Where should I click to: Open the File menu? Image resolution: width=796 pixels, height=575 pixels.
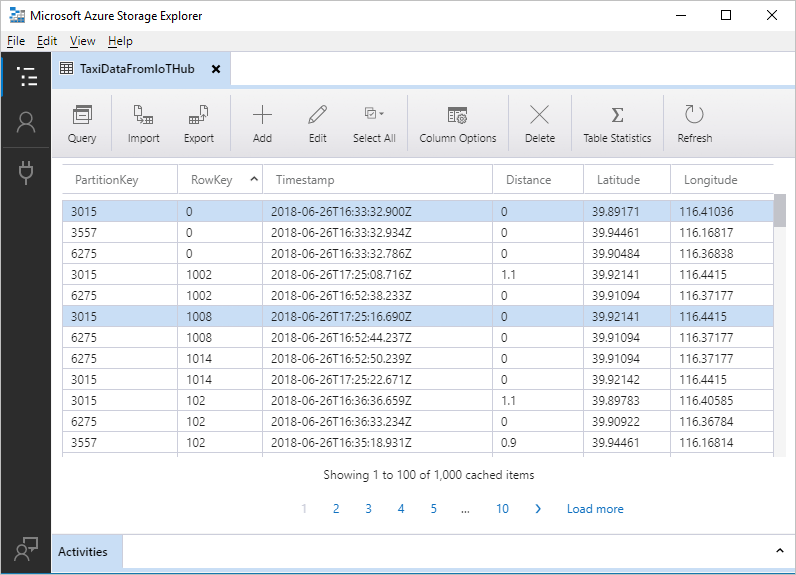[16, 41]
